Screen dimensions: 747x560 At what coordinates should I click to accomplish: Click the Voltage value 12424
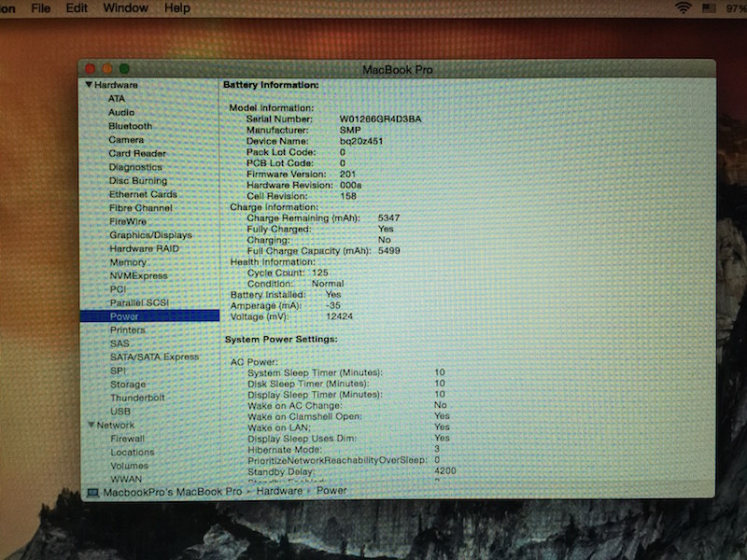[339, 316]
